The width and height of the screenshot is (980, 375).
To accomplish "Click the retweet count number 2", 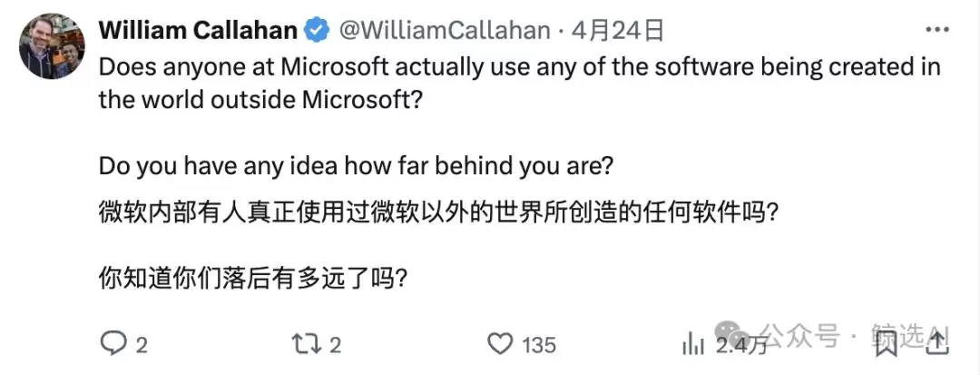I will click(x=335, y=345).
